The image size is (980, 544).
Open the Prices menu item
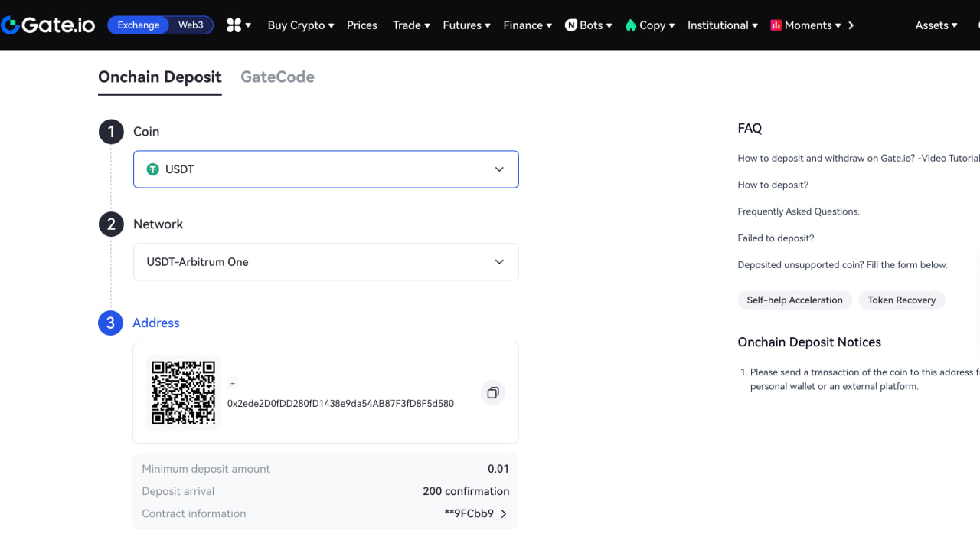coord(361,25)
